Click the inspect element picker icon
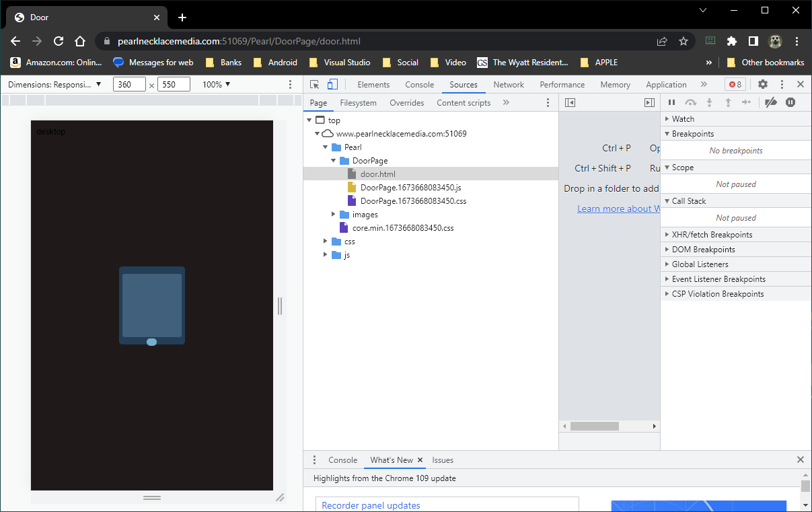This screenshot has width=812, height=512. point(314,85)
